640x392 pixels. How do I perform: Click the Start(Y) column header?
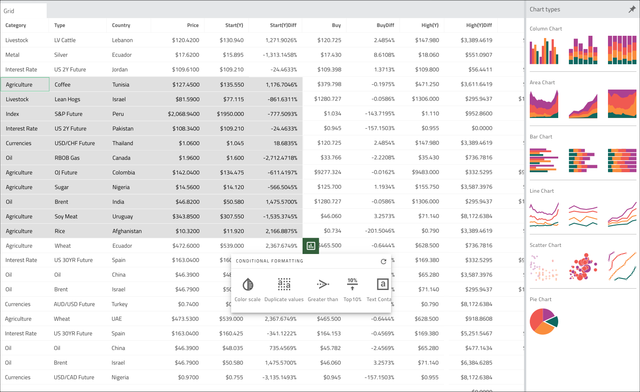click(x=234, y=25)
